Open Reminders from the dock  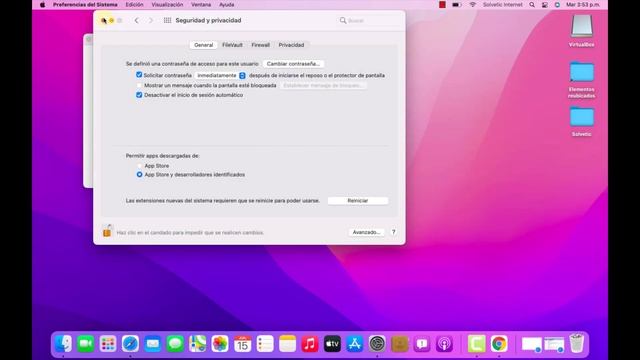click(265, 344)
